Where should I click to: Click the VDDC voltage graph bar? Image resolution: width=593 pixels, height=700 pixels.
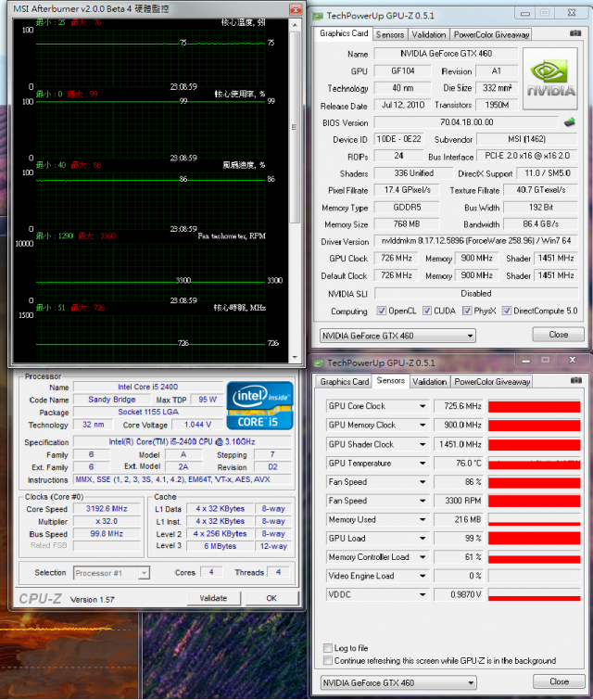tap(534, 594)
